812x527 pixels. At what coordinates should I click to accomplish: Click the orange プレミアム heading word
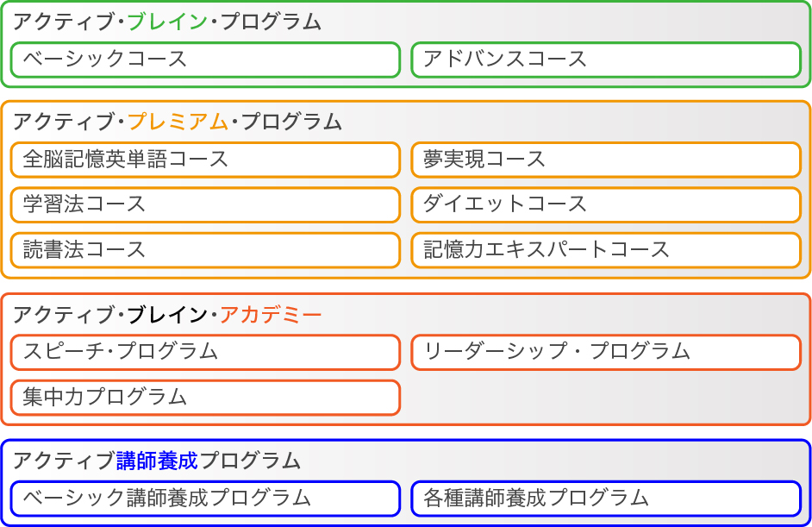point(178,122)
